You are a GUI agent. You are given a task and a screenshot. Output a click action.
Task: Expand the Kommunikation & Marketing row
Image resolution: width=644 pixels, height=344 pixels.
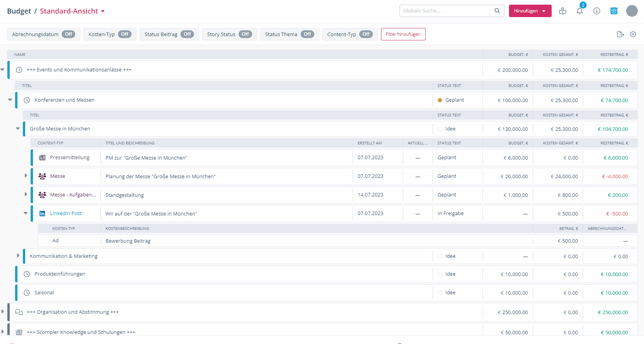pyautogui.click(x=18, y=256)
